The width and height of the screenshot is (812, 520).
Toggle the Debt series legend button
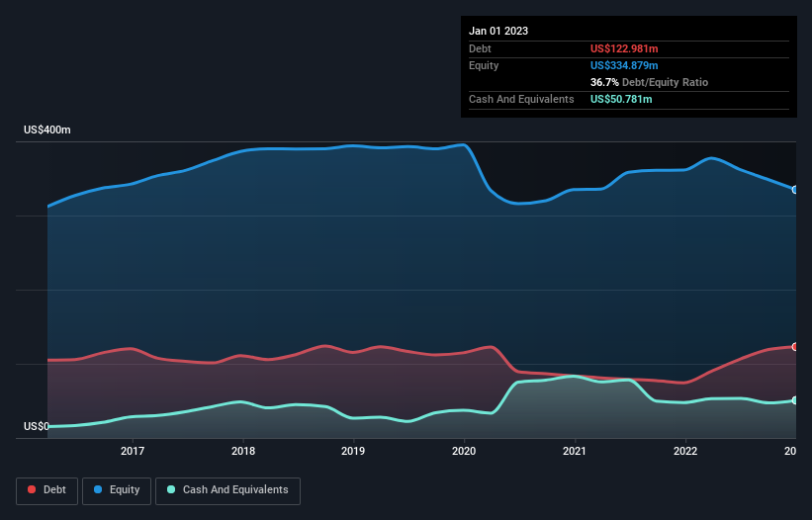click(47, 490)
